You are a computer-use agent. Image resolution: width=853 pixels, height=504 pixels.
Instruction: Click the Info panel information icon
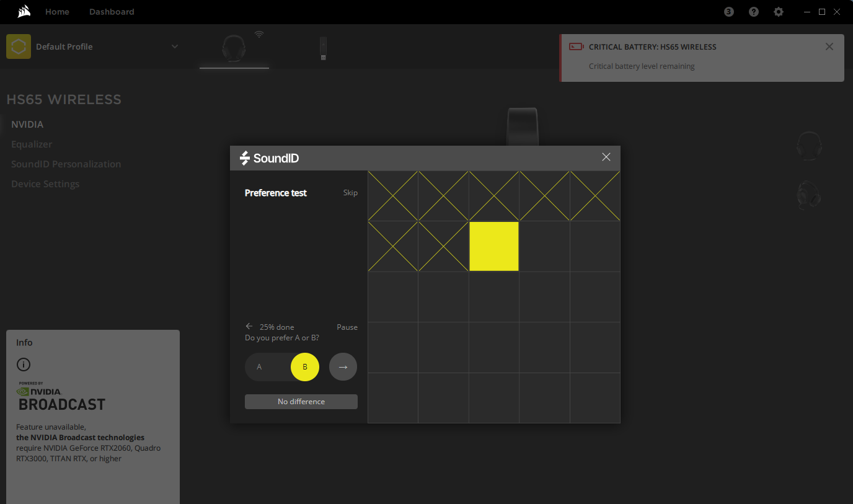point(24,365)
